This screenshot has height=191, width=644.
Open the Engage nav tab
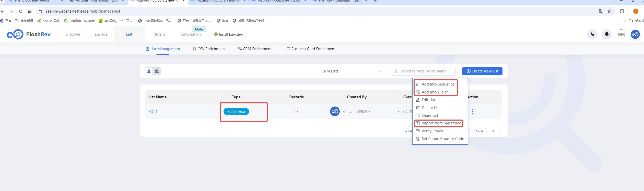point(101,34)
